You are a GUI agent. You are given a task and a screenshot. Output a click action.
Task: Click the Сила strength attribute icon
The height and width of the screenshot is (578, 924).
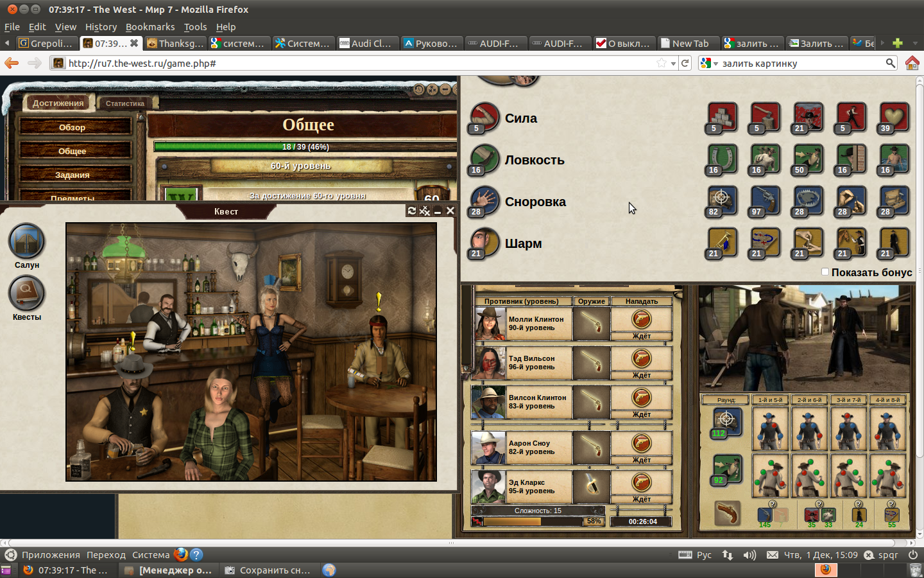[x=484, y=118]
